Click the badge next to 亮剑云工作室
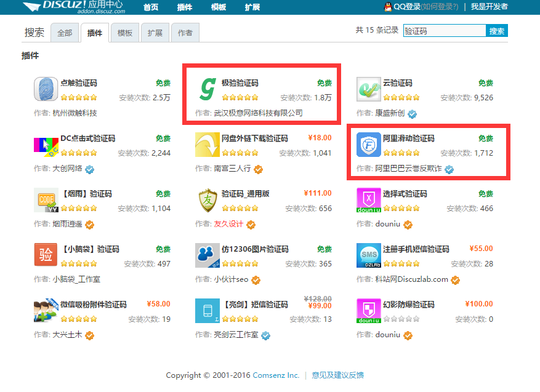The height and width of the screenshot is (392, 540). click(x=265, y=335)
